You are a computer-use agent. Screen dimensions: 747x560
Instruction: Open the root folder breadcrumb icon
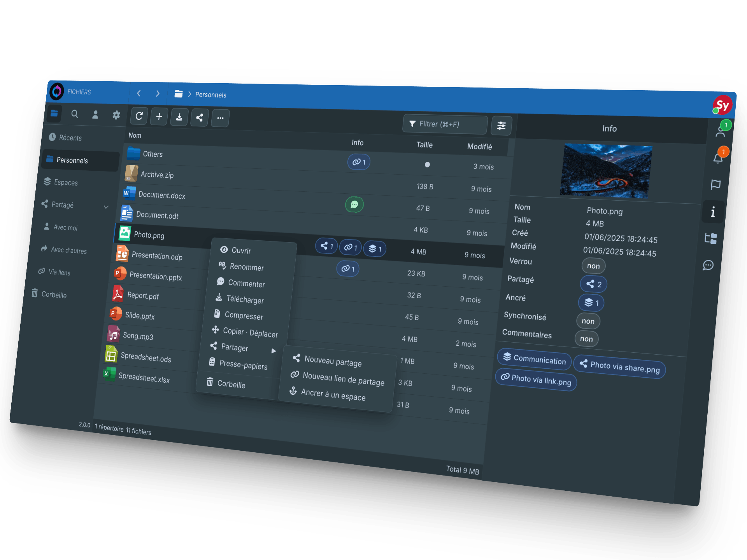pyautogui.click(x=179, y=94)
